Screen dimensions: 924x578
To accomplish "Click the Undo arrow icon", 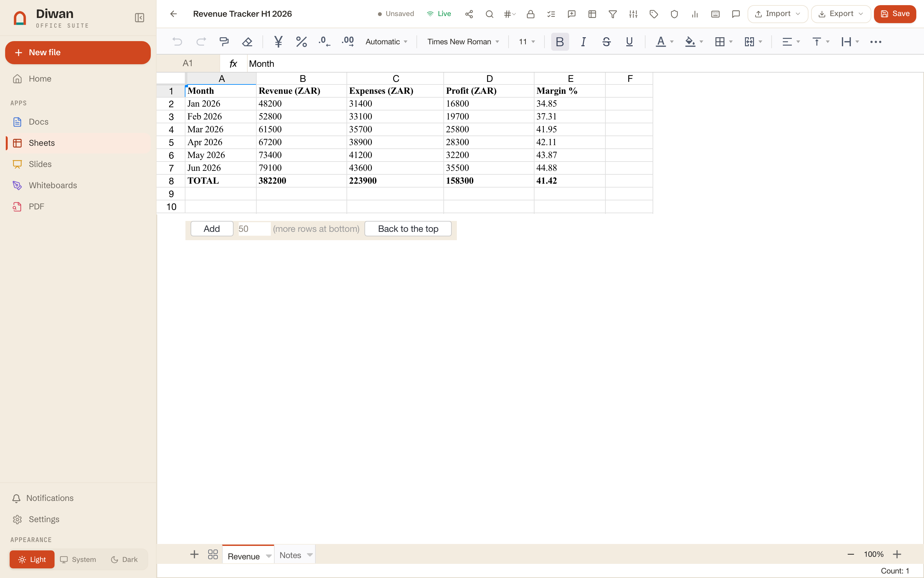I will (x=177, y=42).
